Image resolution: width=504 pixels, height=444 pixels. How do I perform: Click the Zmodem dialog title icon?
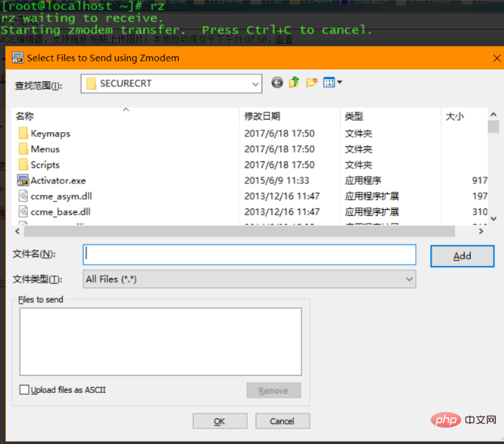(18, 58)
